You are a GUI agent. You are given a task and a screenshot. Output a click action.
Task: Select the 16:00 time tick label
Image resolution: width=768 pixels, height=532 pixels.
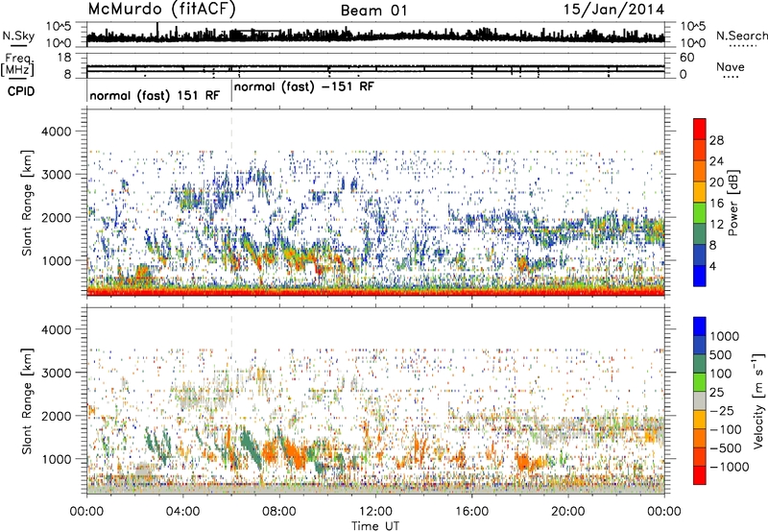(x=471, y=512)
